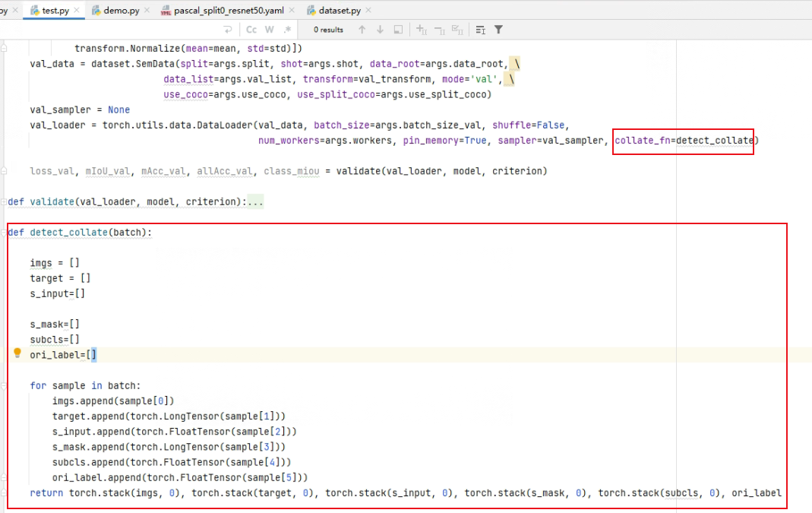Close the demo.py tab
This screenshot has height=513, width=812.
point(147,10)
